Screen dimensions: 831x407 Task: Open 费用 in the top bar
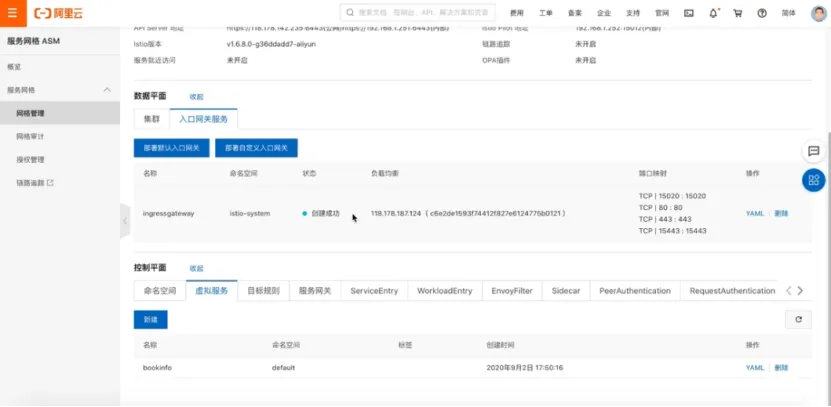[x=517, y=13]
